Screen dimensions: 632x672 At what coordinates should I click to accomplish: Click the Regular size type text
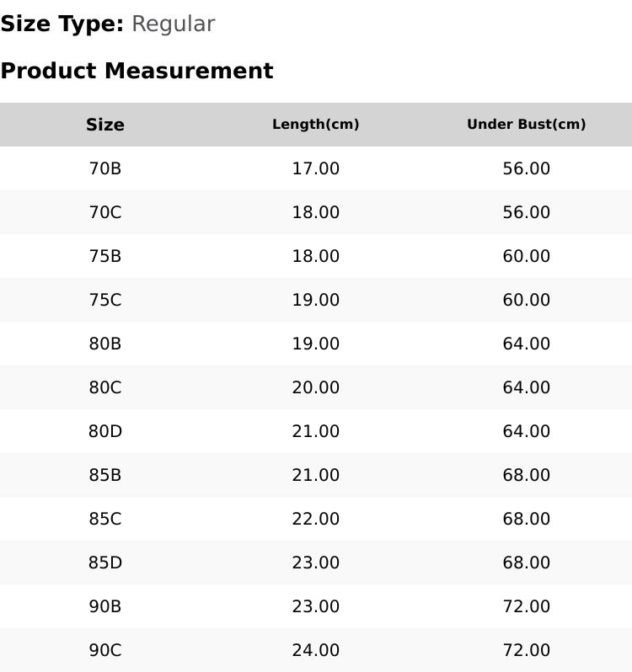click(x=174, y=24)
